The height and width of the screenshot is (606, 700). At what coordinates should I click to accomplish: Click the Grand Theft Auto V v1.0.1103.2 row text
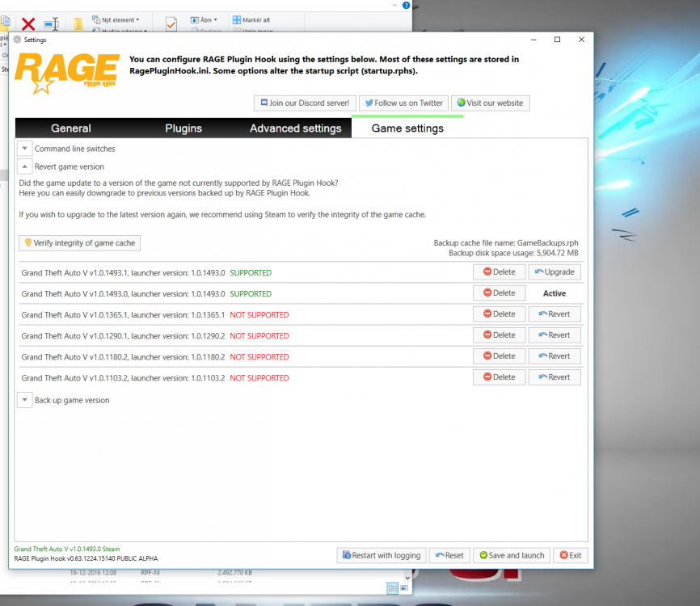123,378
